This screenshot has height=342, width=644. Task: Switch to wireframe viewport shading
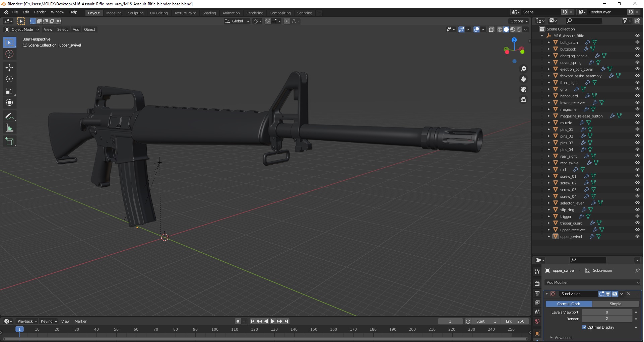[x=500, y=29]
